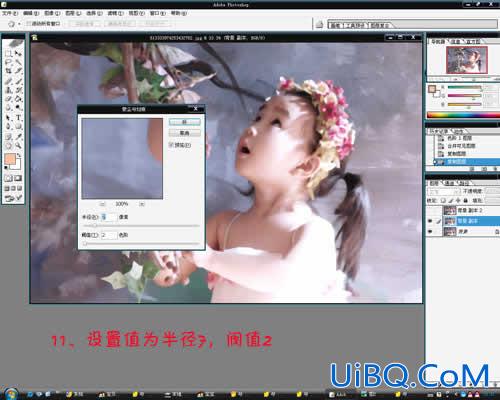Click the 阈值 threshold input field
Image resolution: width=500 pixels, height=400 pixels.
point(109,235)
